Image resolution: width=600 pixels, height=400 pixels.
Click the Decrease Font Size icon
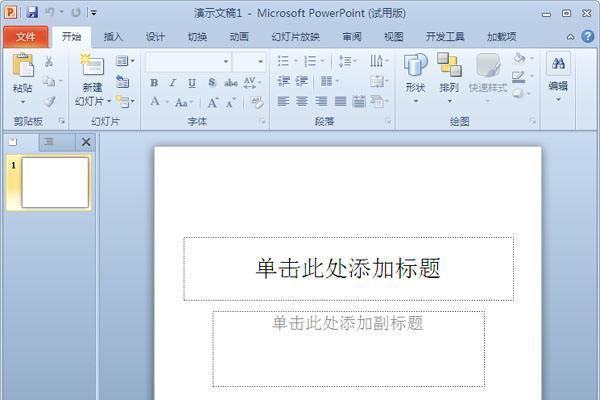(231, 103)
